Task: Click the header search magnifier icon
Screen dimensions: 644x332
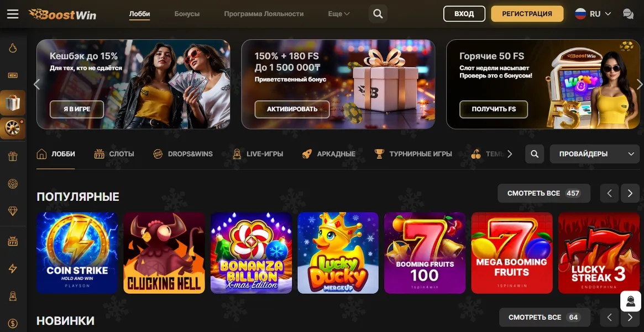Action: (378, 14)
